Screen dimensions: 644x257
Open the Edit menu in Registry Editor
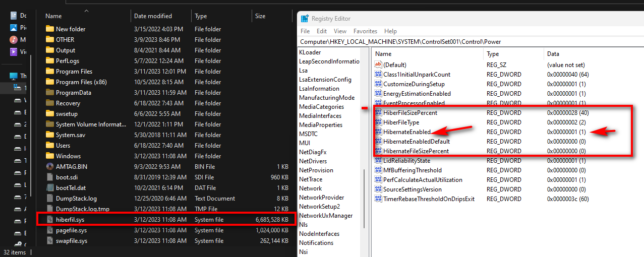tap(322, 31)
